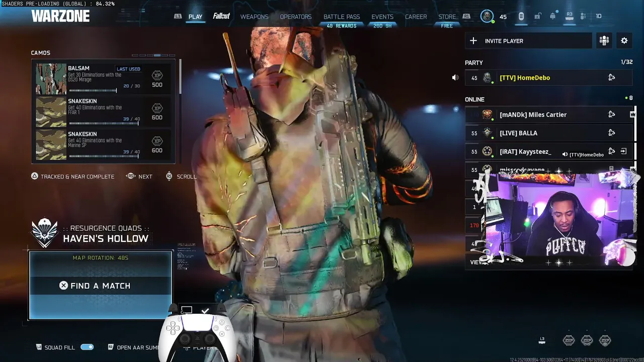The width and height of the screenshot is (644, 362).
Task: Click the Miles Cartier rank emblem icon
Action: click(x=487, y=115)
